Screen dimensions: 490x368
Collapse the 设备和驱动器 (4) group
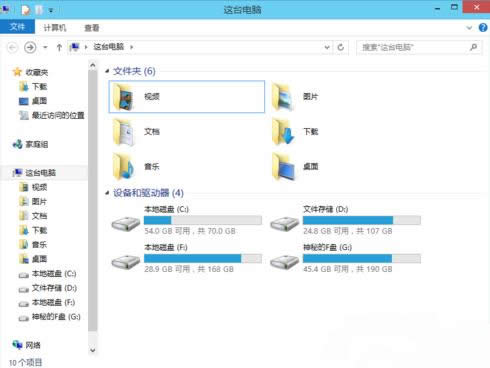[x=107, y=193]
